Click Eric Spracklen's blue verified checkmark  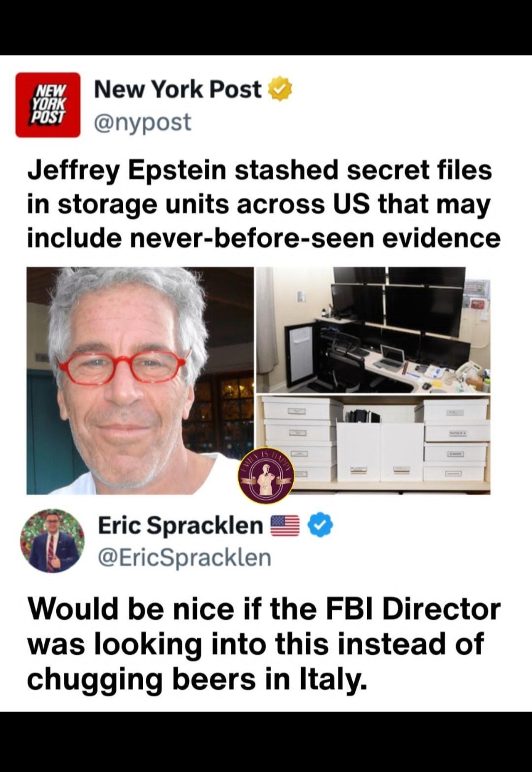click(x=320, y=526)
